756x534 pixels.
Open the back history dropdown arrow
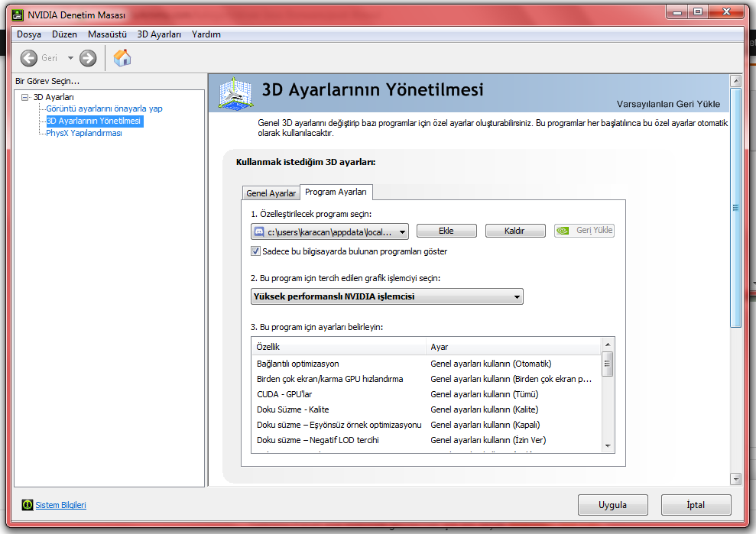coord(70,58)
